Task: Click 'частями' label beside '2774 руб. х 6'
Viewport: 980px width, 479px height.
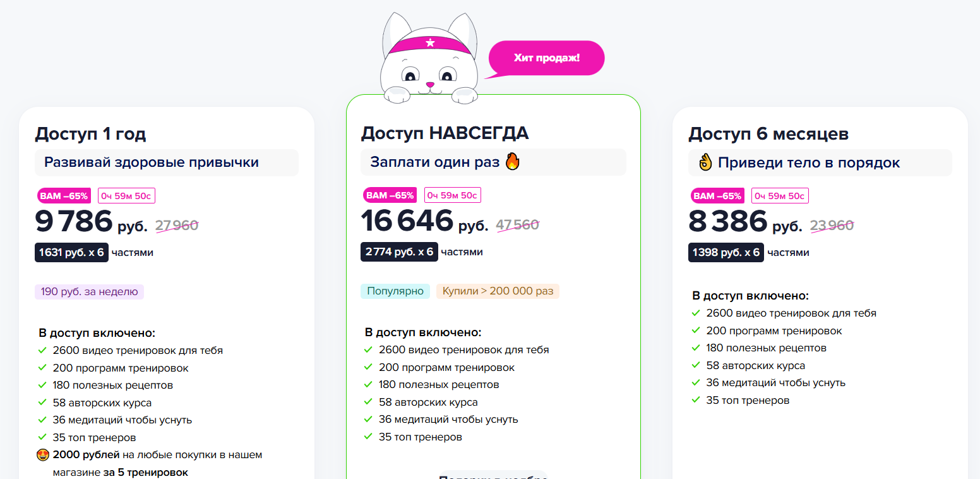Action: pos(462,252)
